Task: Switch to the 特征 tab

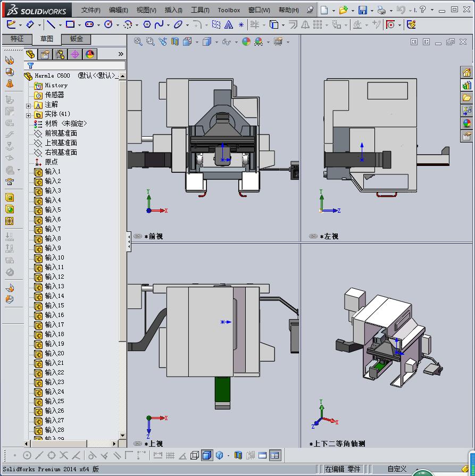Action: [x=17, y=39]
